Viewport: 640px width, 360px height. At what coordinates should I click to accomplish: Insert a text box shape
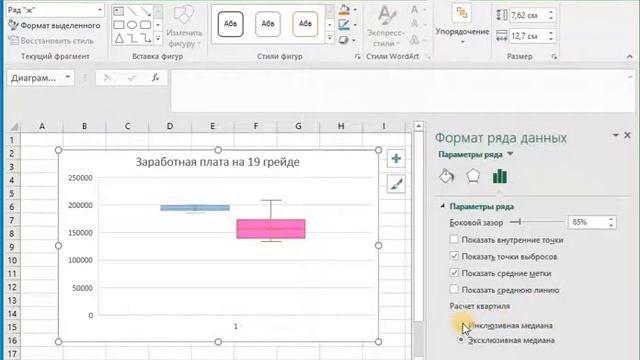pos(119,11)
